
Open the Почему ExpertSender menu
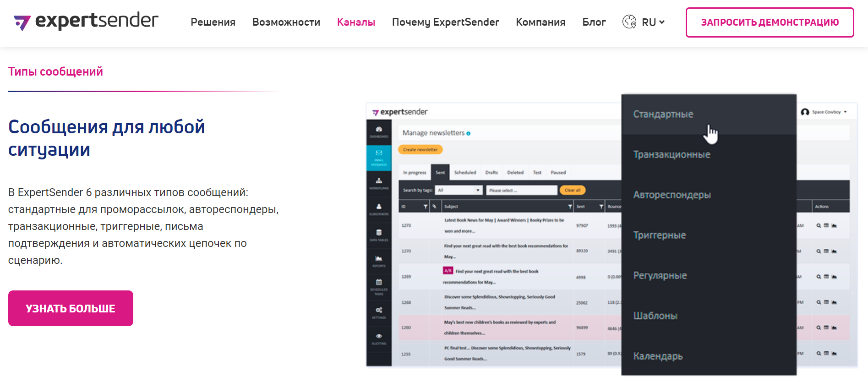(x=445, y=22)
